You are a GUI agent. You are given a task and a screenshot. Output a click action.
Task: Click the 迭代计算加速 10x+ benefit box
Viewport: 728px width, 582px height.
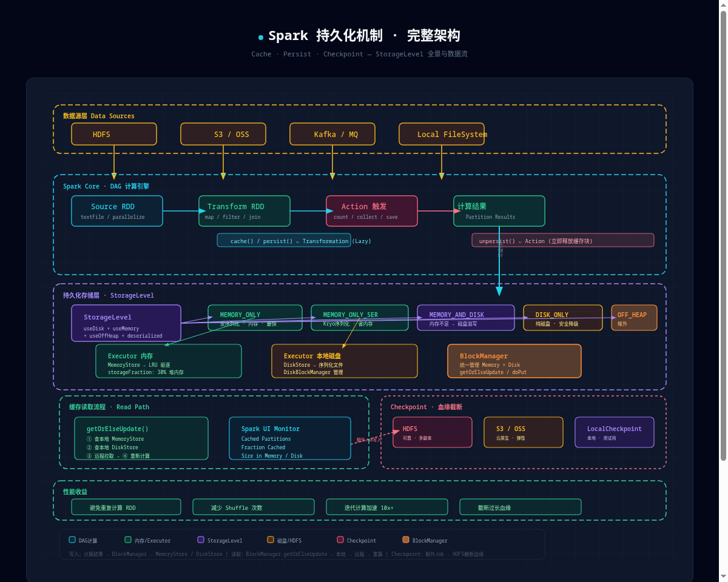tap(387, 507)
